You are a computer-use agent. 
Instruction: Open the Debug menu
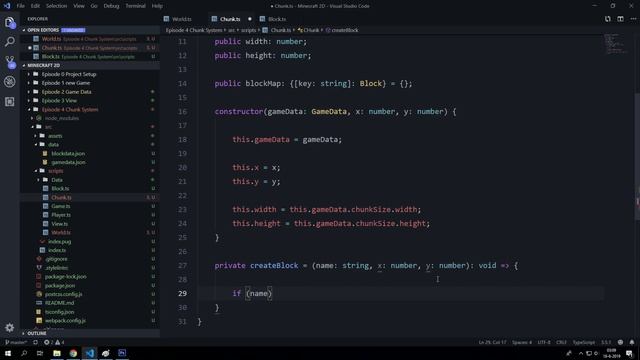point(111,6)
